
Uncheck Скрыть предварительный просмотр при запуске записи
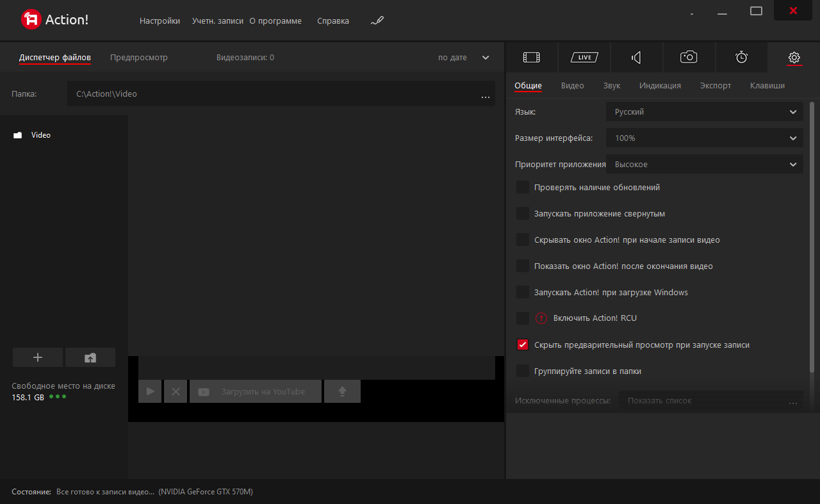pos(523,345)
